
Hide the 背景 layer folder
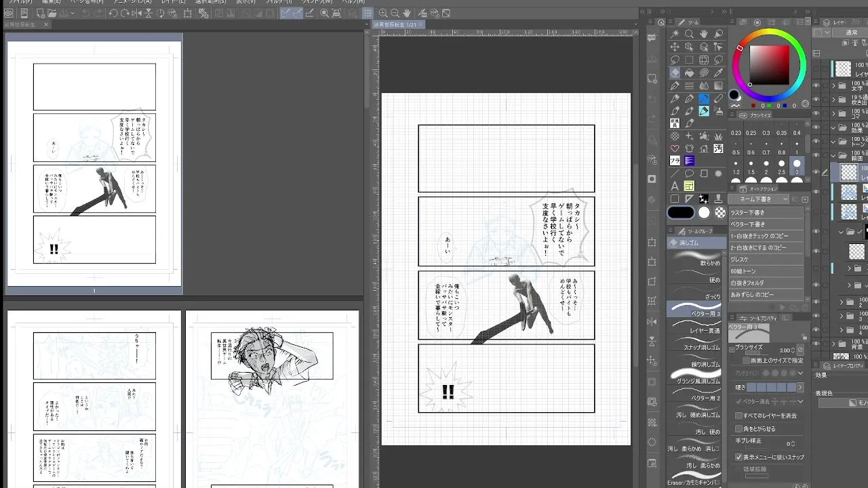click(x=816, y=345)
